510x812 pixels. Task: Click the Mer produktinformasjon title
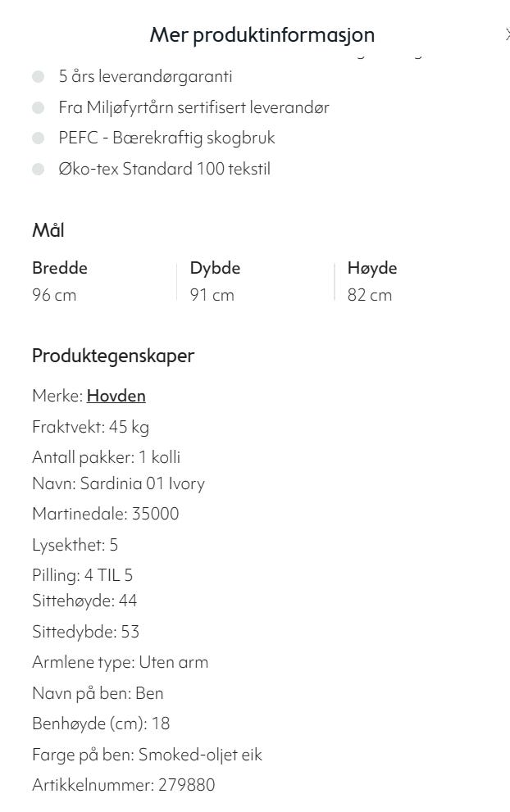tap(262, 34)
